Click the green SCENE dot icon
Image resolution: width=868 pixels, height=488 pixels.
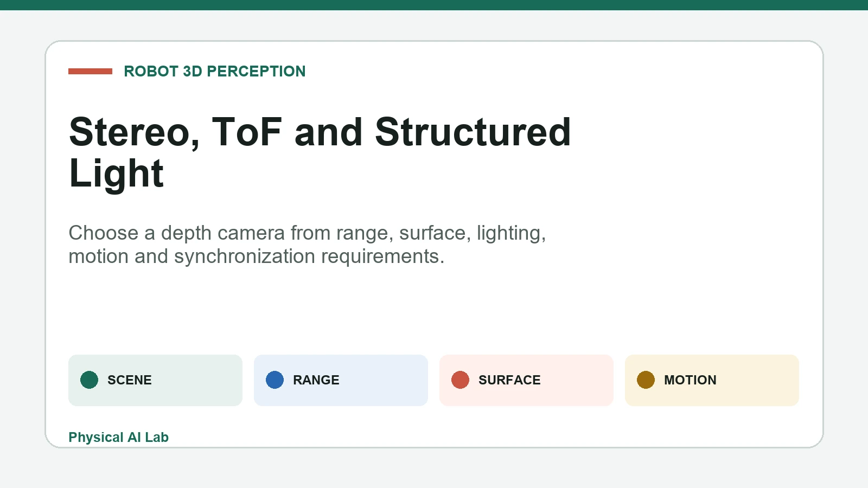click(x=89, y=380)
